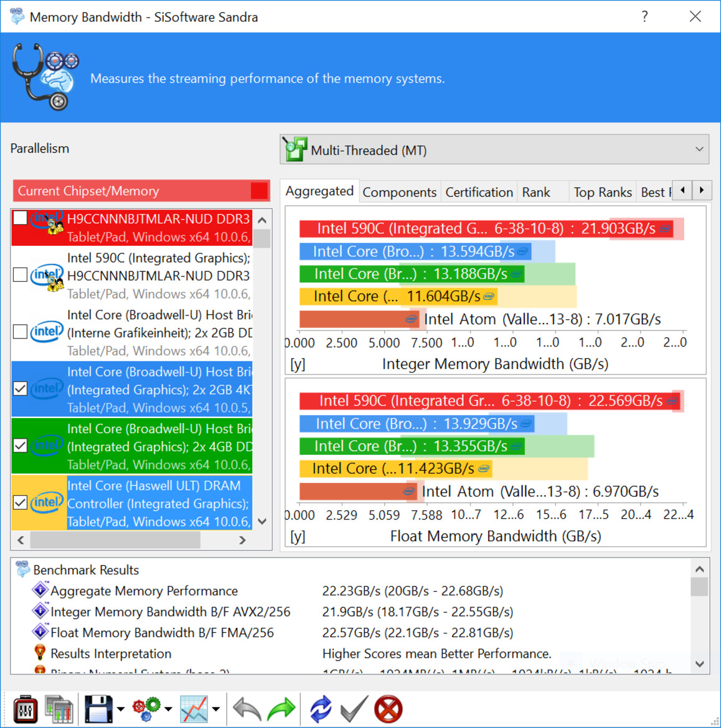Check the red H9CCNNNBJTMLAR-NUD DDR3 row checkbox

[x=20, y=218]
